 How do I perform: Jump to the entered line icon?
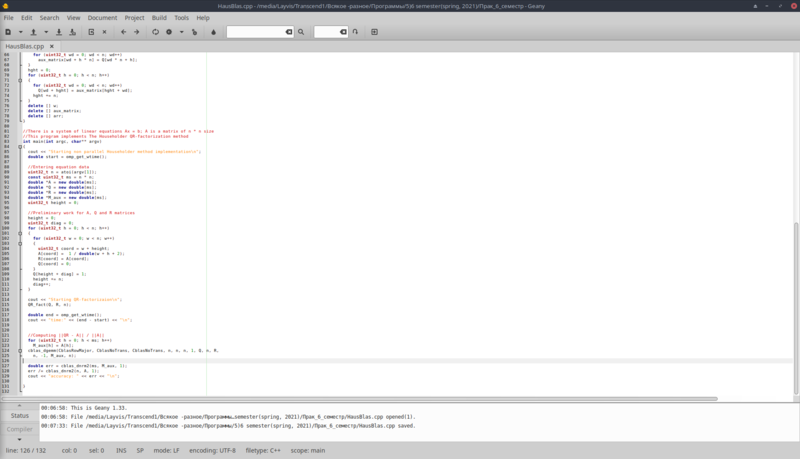[356, 32]
